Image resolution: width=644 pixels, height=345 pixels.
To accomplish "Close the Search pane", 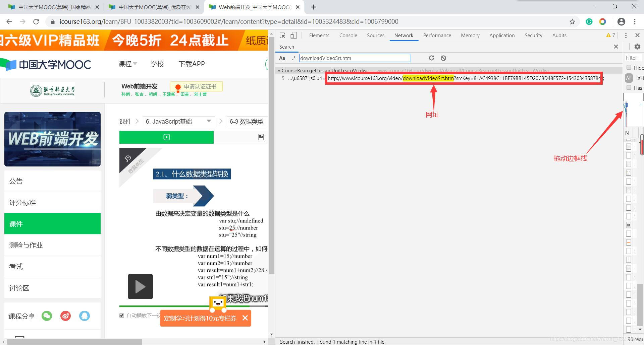I will pos(616,47).
